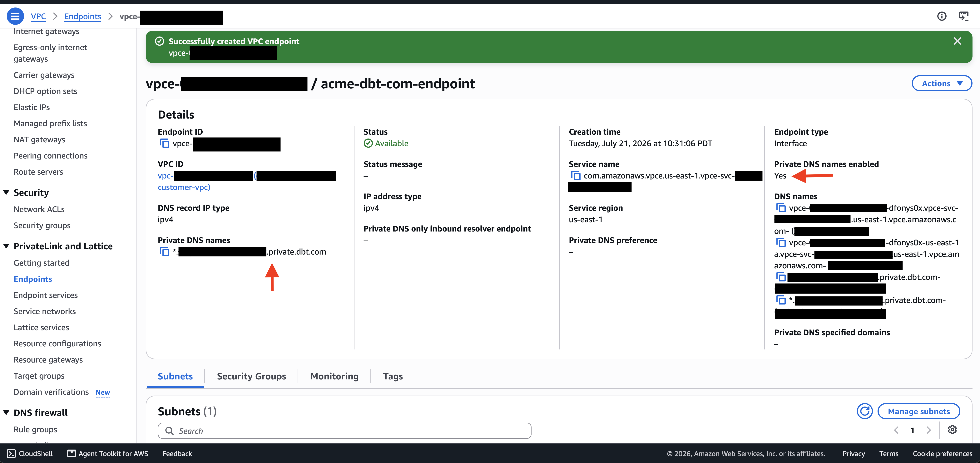
Task: Open Managed prefix lists
Action: coord(50,124)
